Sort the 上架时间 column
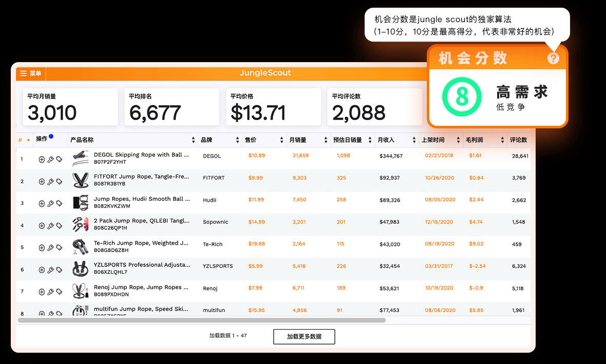This screenshot has width=606, height=364. 459,140
